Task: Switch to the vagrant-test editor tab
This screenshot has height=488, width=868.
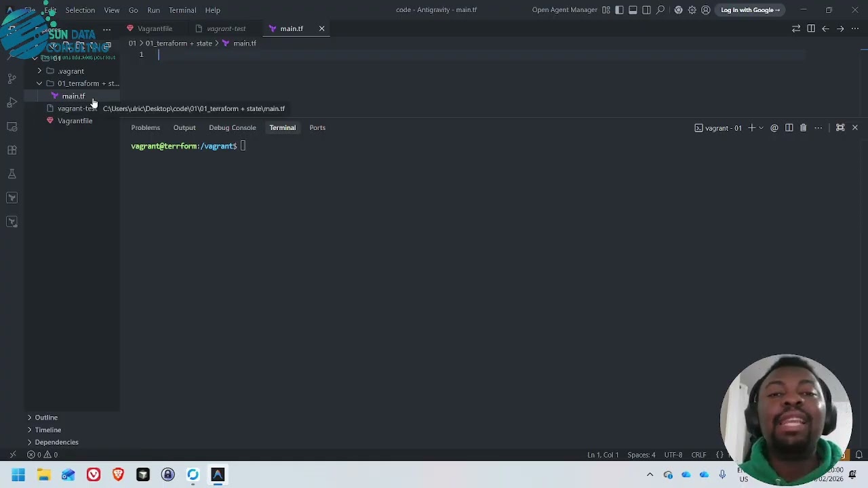Action: 226,28
